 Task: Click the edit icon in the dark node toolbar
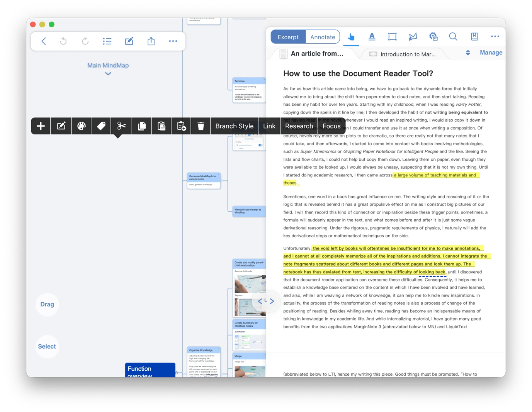(61, 126)
